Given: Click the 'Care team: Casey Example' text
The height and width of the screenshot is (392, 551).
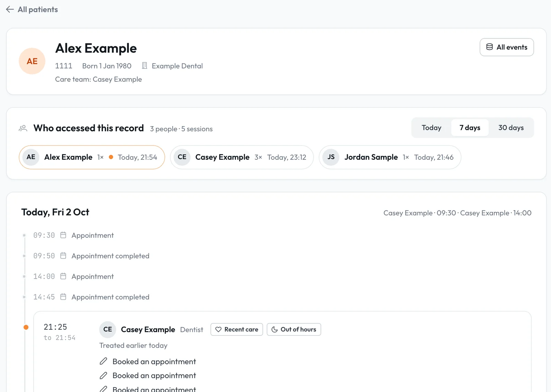Looking at the screenshot, I should coord(98,79).
